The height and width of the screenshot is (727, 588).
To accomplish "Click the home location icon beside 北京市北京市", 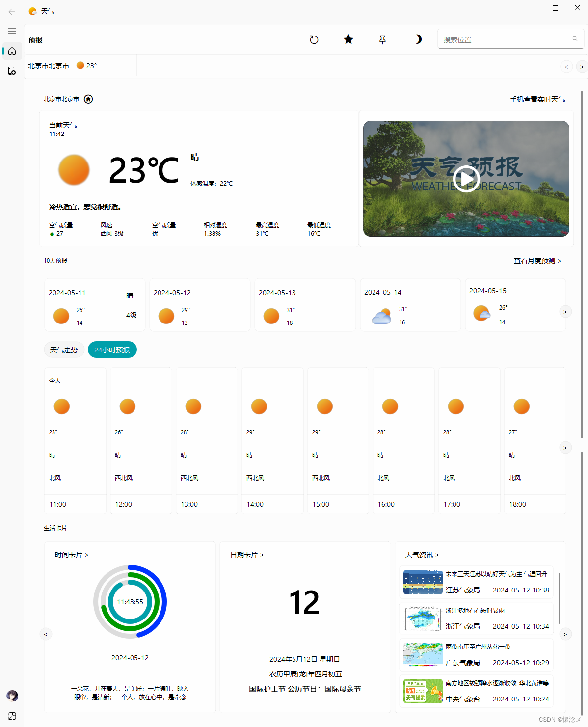I will pyautogui.click(x=88, y=99).
